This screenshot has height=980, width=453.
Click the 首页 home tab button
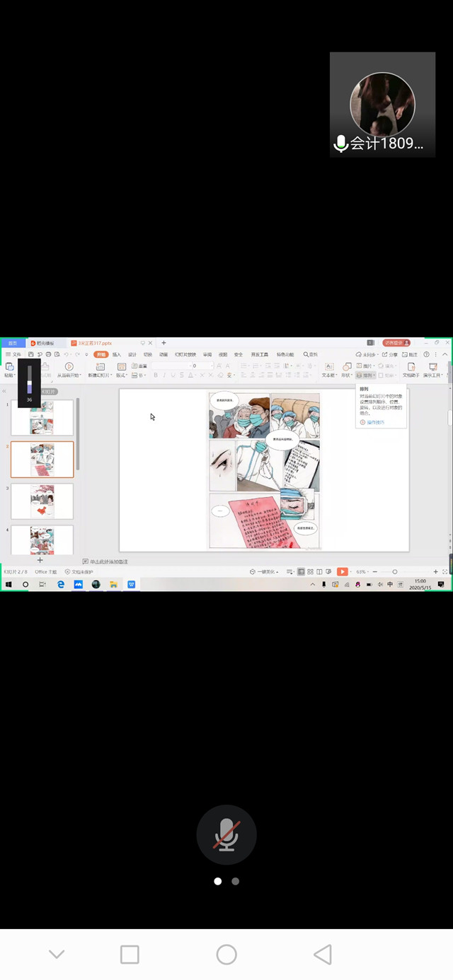tap(13, 343)
